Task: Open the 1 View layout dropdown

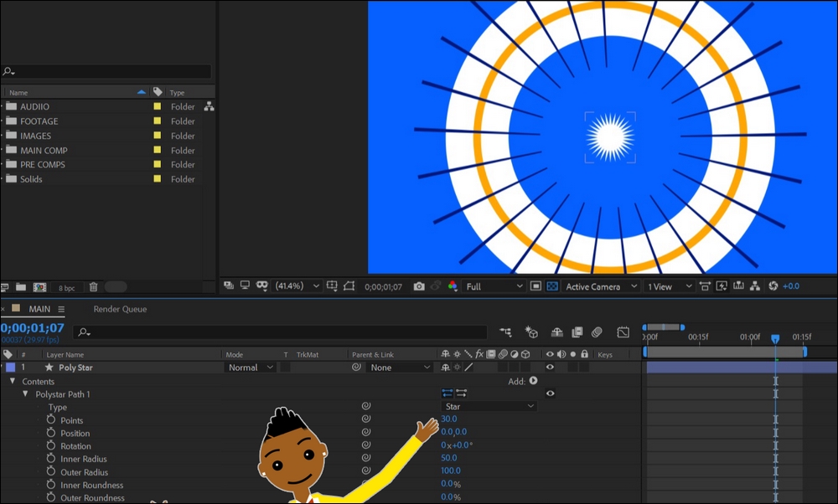Action: 669,286
